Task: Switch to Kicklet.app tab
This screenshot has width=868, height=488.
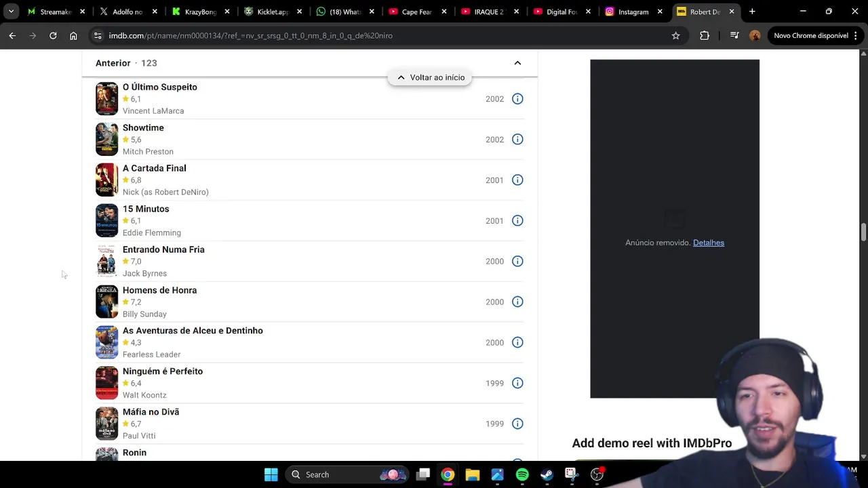Action: click(273, 12)
